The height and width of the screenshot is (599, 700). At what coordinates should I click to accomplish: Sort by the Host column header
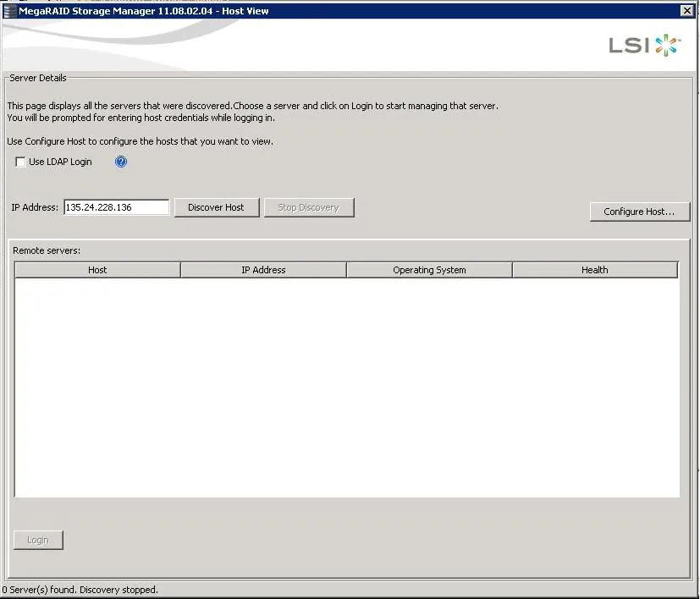(x=97, y=270)
